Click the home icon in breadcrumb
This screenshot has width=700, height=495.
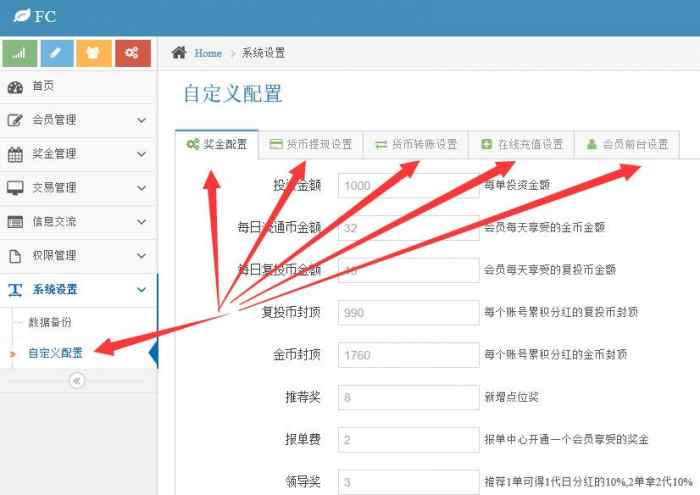tap(180, 53)
